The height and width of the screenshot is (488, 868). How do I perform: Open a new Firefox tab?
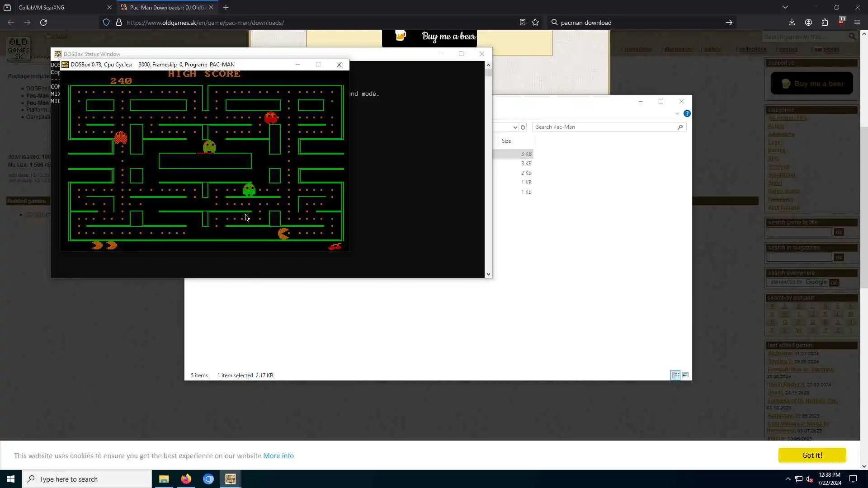pyautogui.click(x=226, y=7)
